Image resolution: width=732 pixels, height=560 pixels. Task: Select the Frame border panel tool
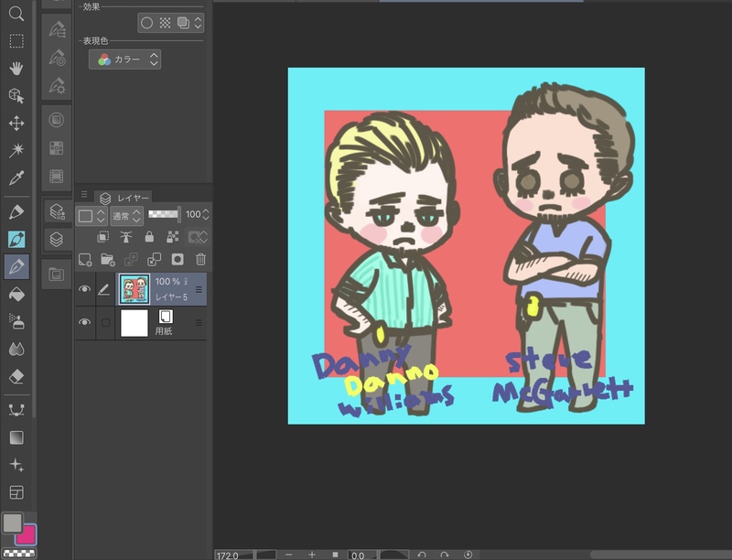(16, 492)
